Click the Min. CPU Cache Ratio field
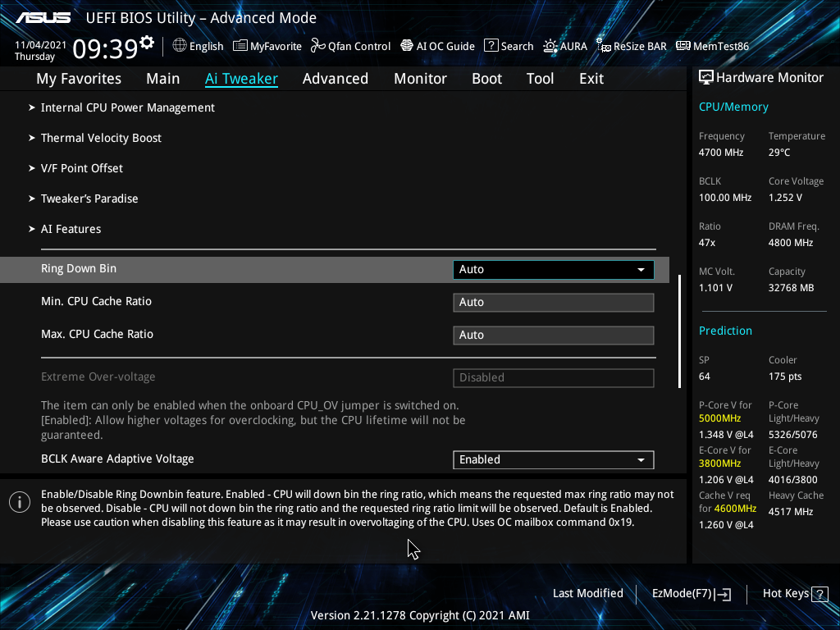The width and height of the screenshot is (840, 630). click(554, 302)
